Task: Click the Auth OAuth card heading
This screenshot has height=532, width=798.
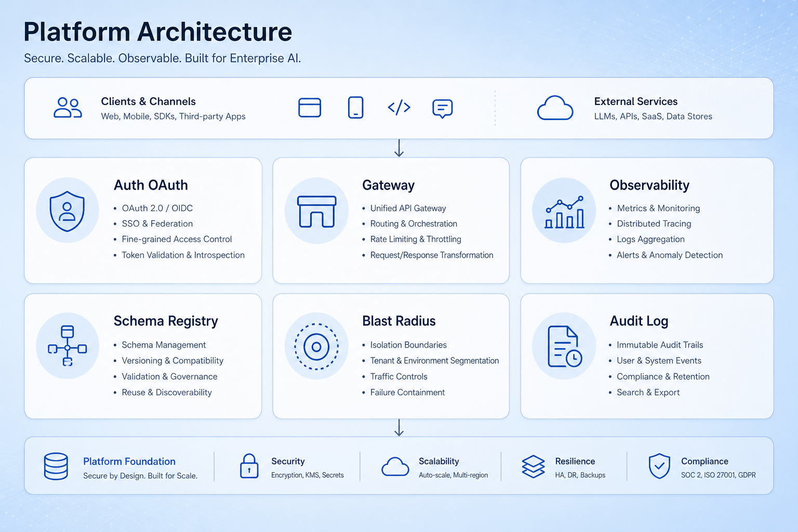Action: (x=151, y=185)
